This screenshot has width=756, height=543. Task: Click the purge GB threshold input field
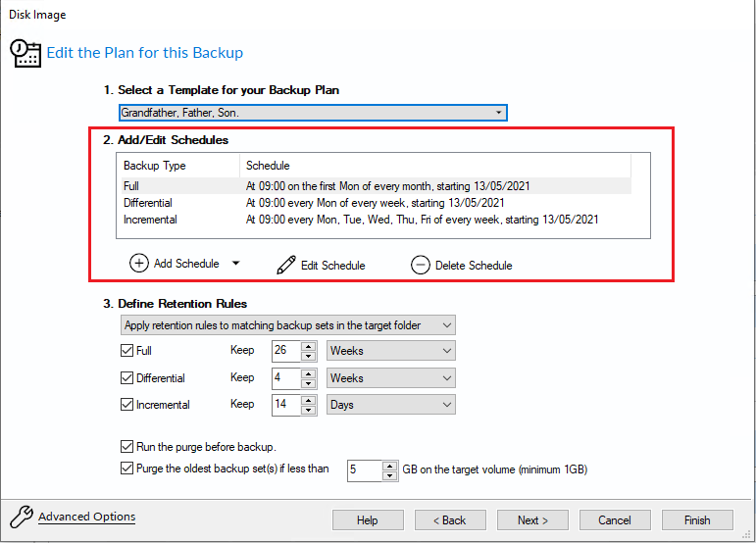pyautogui.click(x=364, y=470)
